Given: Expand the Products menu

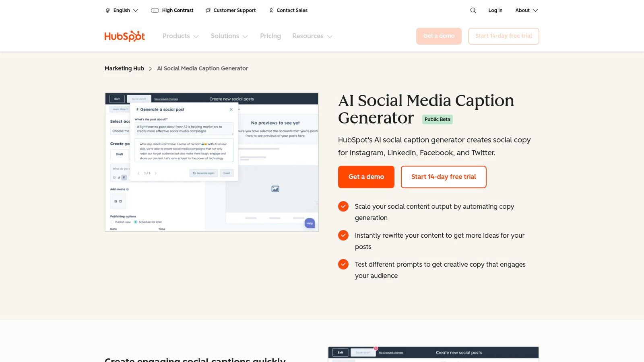Looking at the screenshot, I should (x=181, y=36).
